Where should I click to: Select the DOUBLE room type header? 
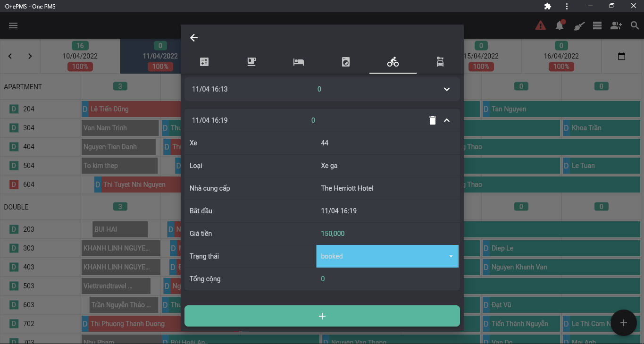[x=16, y=207]
